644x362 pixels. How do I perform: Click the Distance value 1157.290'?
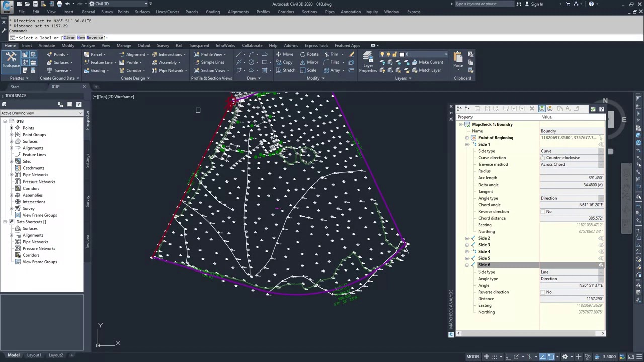pos(572,299)
